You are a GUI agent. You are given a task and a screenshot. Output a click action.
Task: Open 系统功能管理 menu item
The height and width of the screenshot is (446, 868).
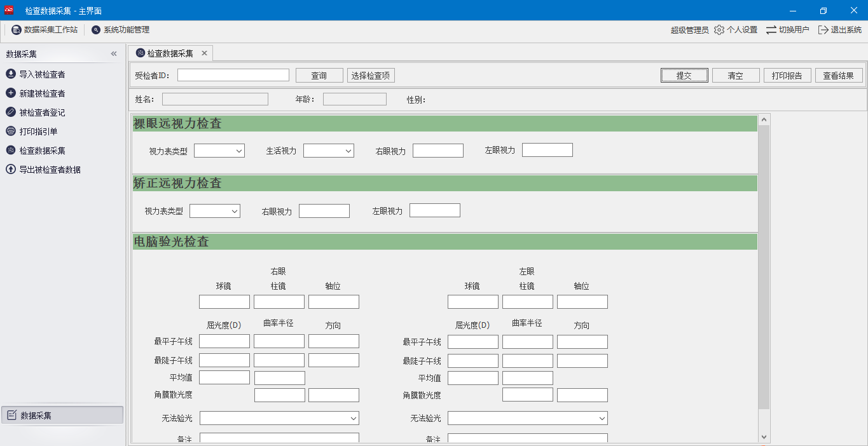coord(121,30)
